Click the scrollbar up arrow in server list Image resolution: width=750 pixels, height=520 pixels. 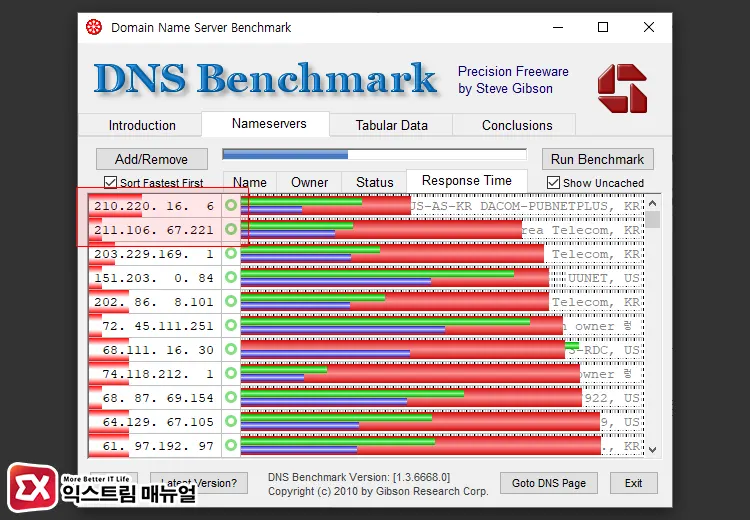tap(652, 203)
